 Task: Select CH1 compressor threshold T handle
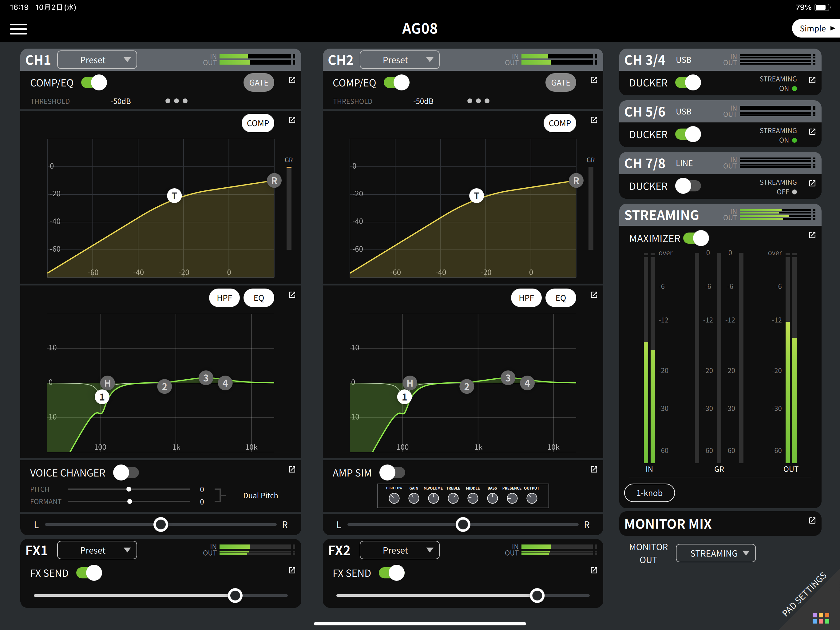pyautogui.click(x=174, y=196)
